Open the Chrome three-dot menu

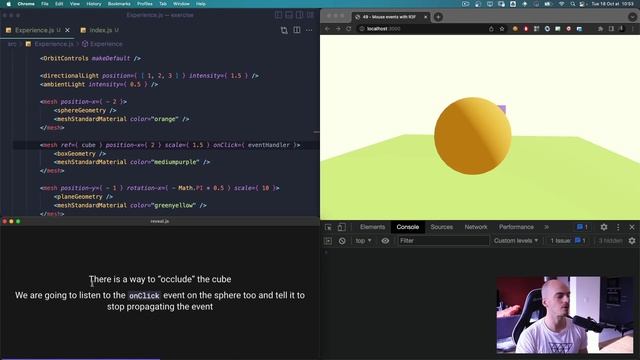tap(633, 29)
